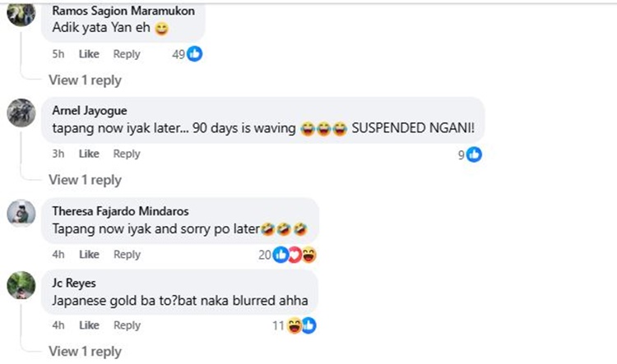Screen dimensions: 617x364
Task: Open Arnel Jayogue's profile name link
Action: click(x=90, y=111)
